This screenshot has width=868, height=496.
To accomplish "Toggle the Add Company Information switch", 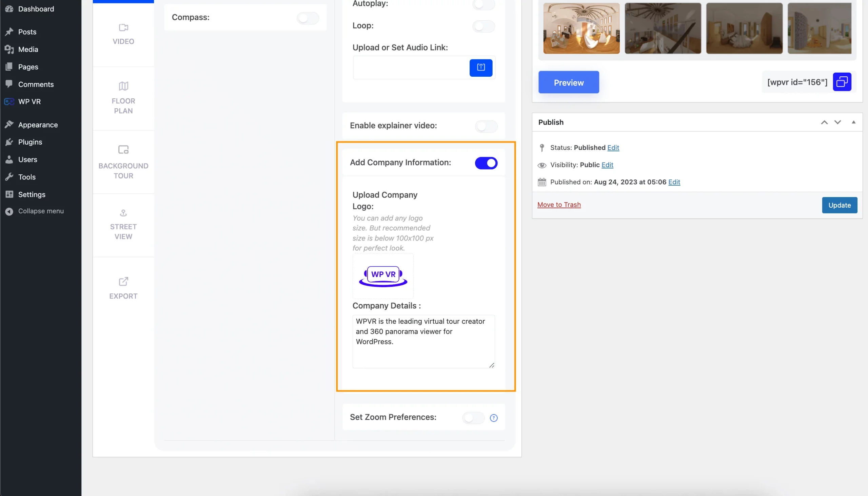I will pos(486,163).
